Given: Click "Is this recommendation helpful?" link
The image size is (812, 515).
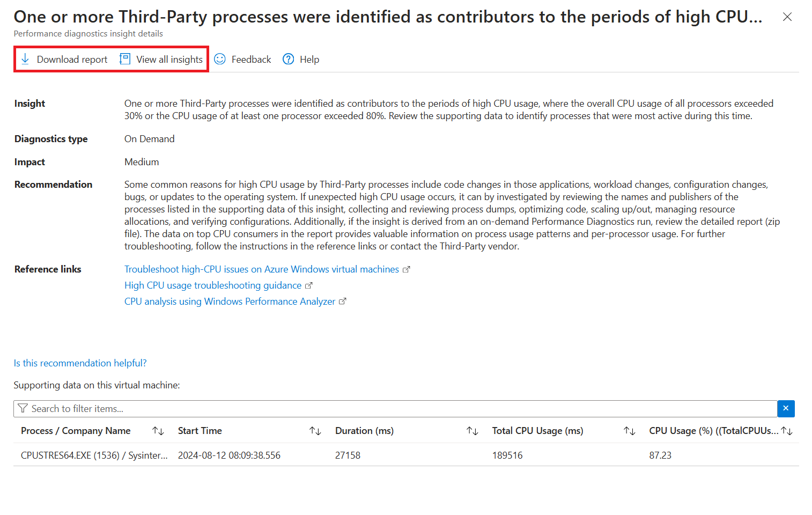Looking at the screenshot, I should [x=80, y=363].
